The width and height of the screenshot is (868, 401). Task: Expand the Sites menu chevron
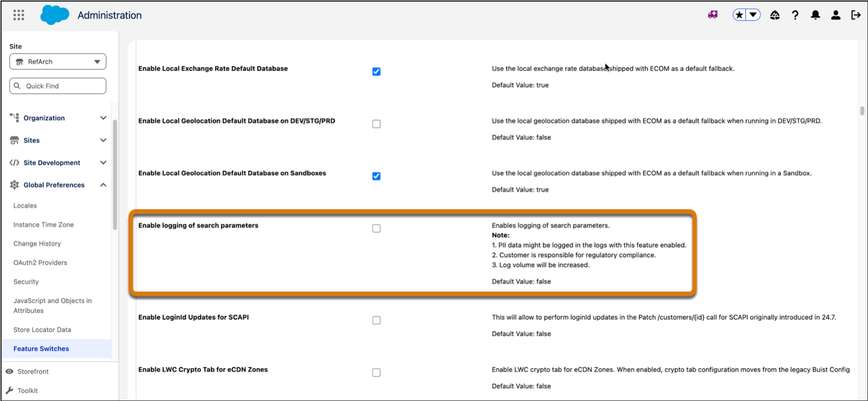click(103, 140)
